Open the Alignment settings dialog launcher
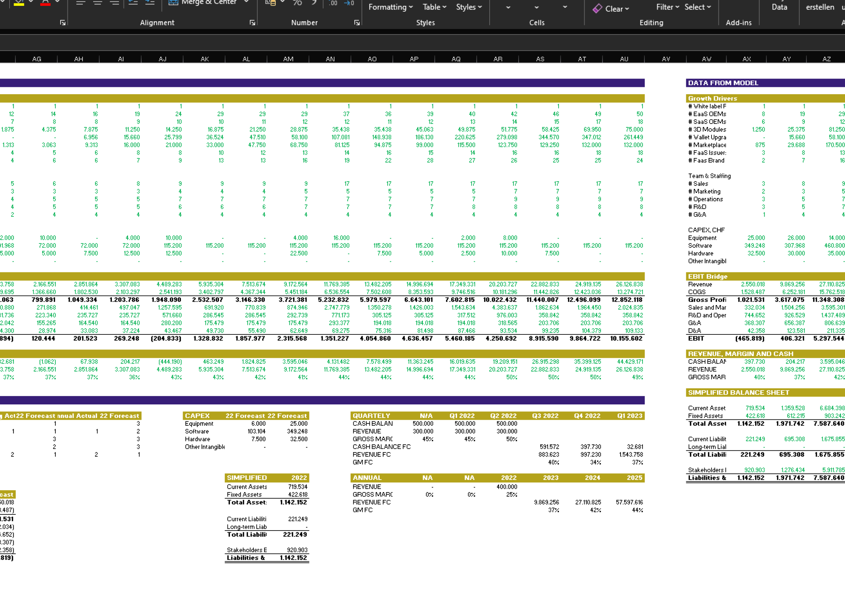Image resolution: width=845 pixels, height=616 pixels. coord(252,23)
